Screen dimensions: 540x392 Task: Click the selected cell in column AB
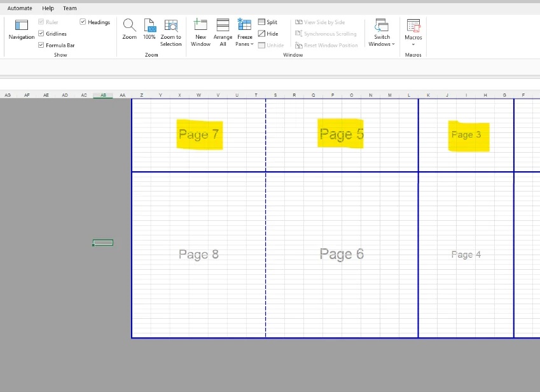103,243
